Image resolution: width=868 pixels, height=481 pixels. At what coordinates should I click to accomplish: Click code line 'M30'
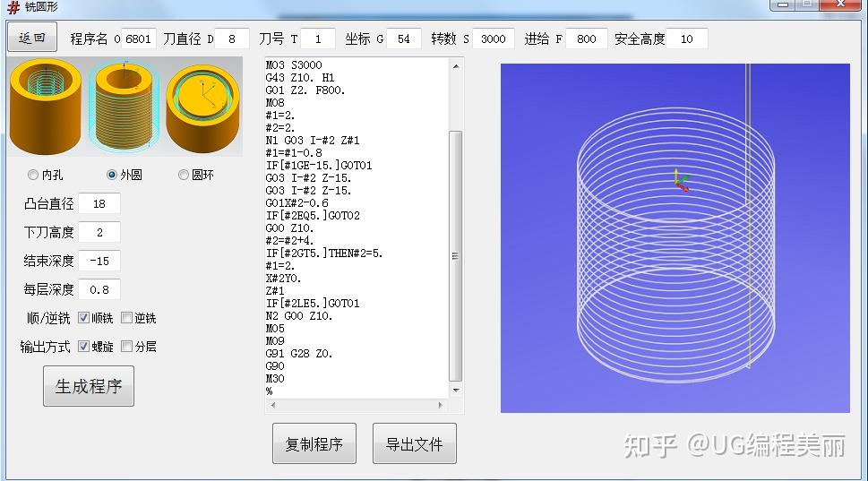point(275,379)
